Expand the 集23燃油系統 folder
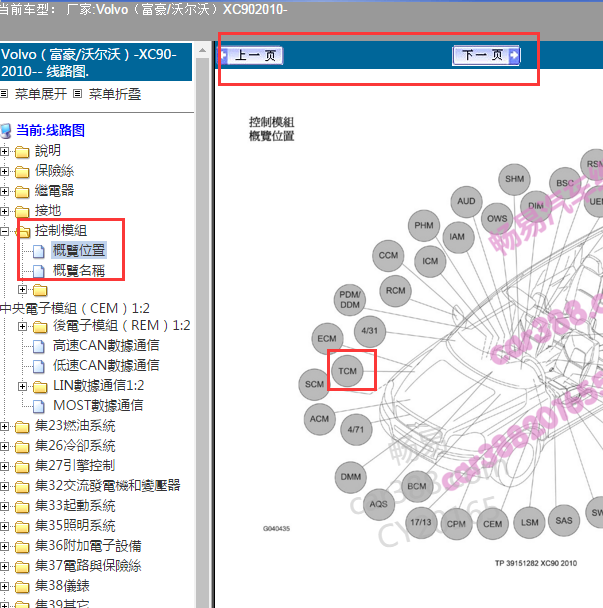Image resolution: width=603 pixels, height=608 pixels. 5,427
